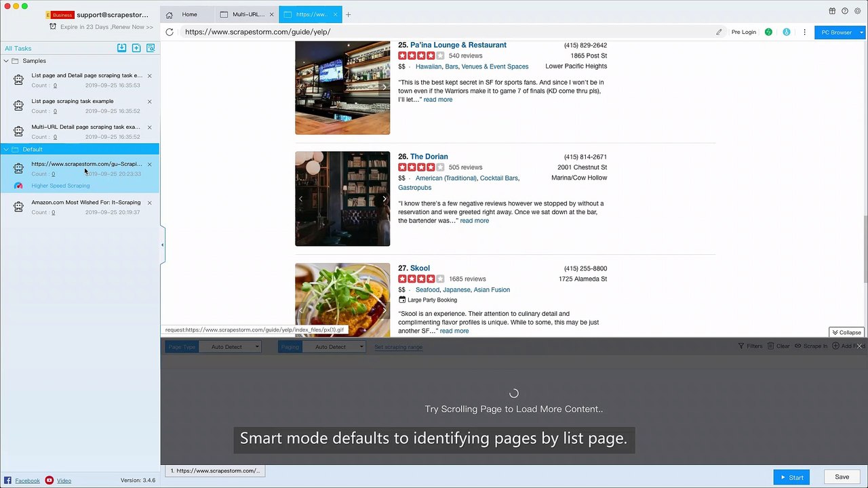The image size is (868, 488).
Task: Delete the List page and Detail page scraping task
Action: (150, 76)
